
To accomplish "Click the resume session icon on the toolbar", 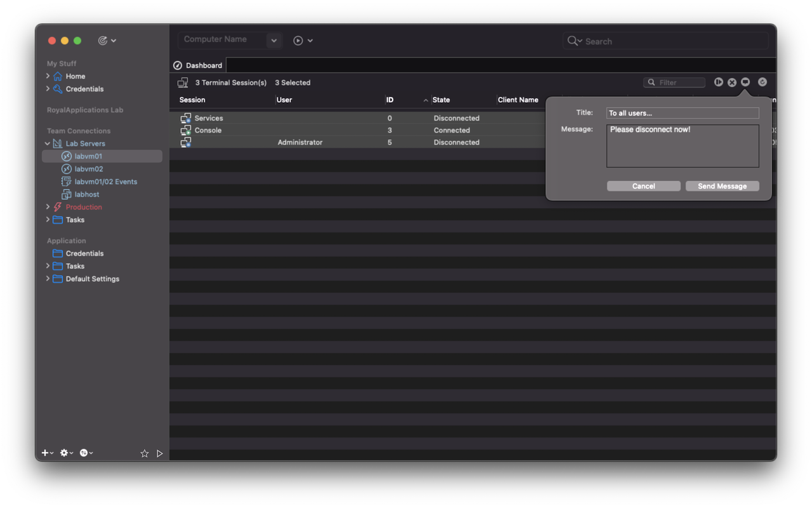I will [718, 82].
